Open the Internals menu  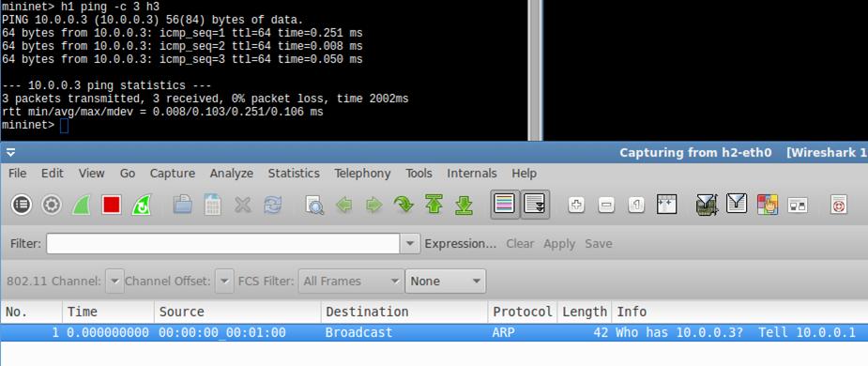point(472,174)
